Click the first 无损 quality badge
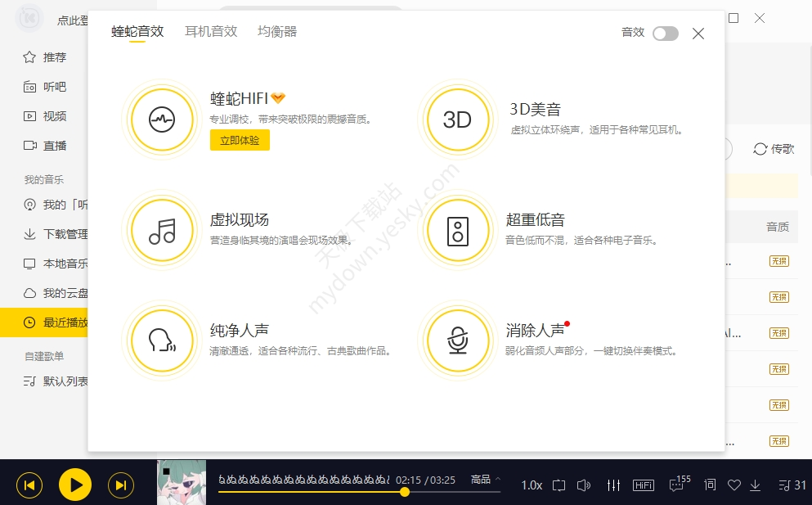Viewport: 812px width, 505px height. click(778, 261)
